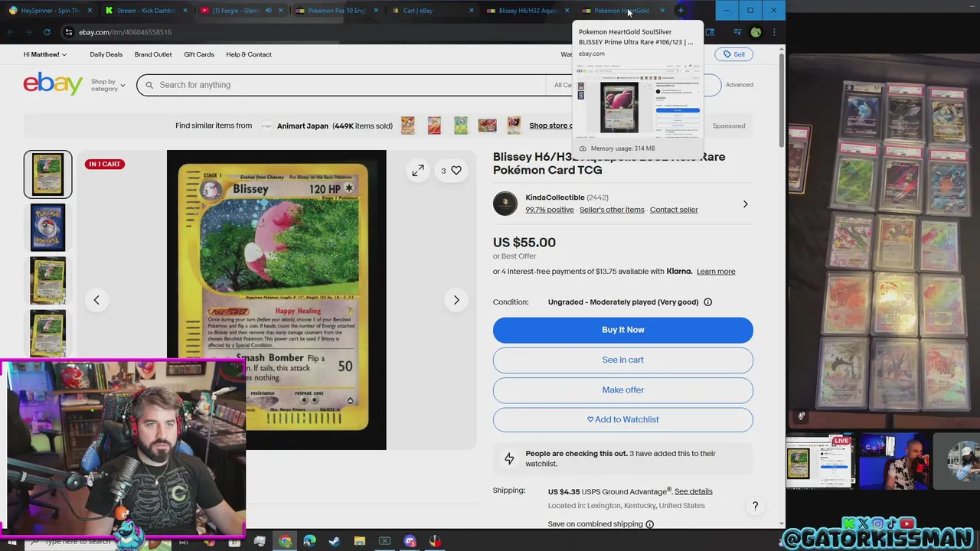Open the Advanced search link
980x551 pixels.
tap(739, 85)
